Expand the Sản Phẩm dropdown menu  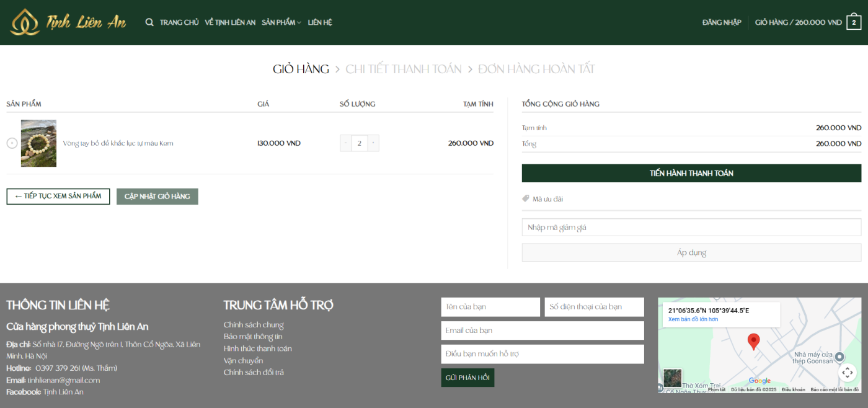coord(281,22)
